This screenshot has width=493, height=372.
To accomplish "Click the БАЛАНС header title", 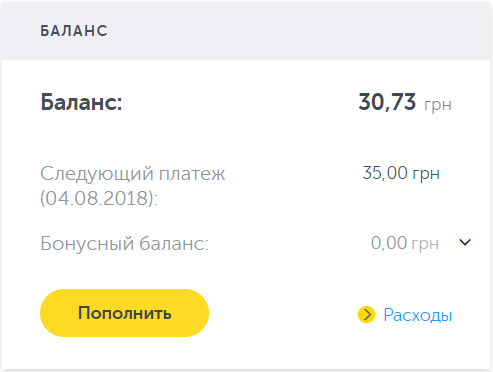I will 74,31.
